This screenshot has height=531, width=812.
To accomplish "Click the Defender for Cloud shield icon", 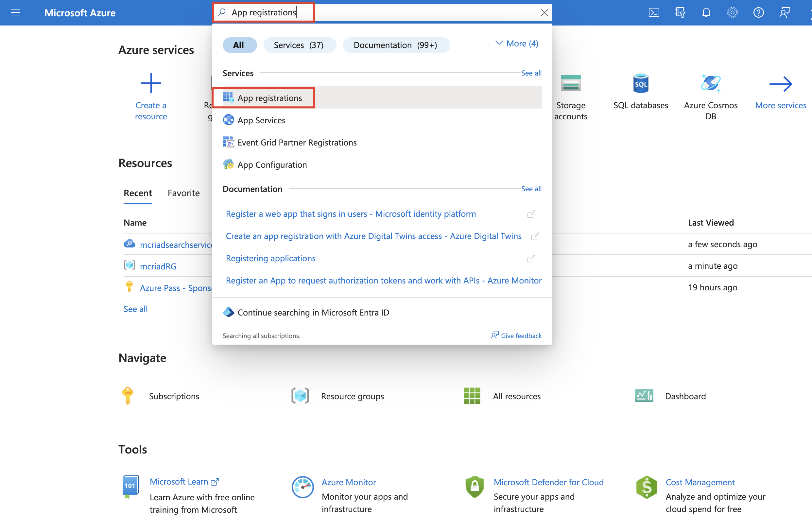I will click(x=475, y=487).
